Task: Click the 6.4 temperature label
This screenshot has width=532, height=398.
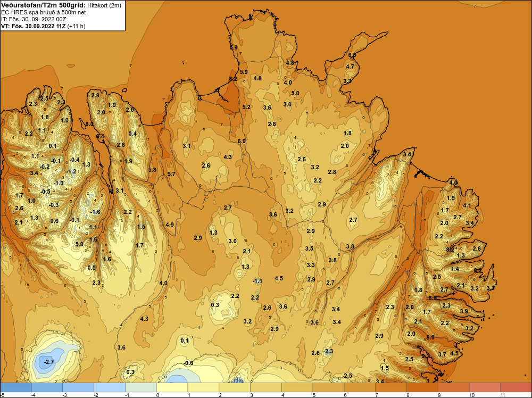Action: click(x=101, y=136)
